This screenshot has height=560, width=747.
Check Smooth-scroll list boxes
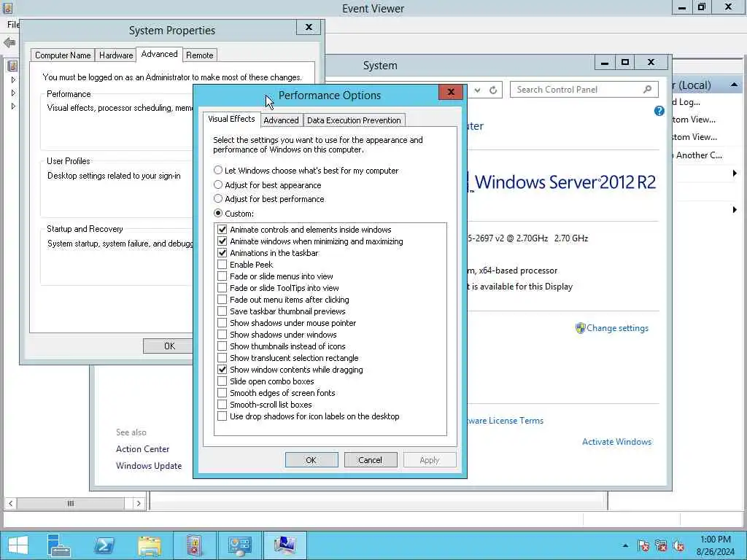[222, 404]
